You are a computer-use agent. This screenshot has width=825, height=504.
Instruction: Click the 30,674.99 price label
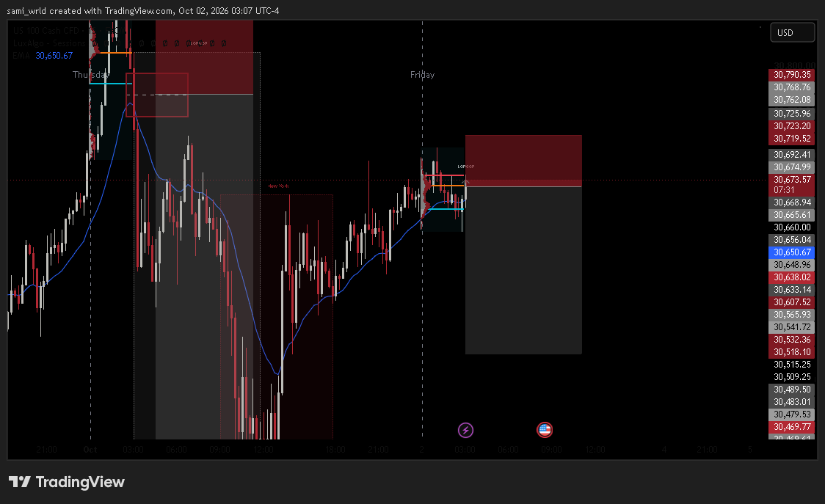point(792,167)
